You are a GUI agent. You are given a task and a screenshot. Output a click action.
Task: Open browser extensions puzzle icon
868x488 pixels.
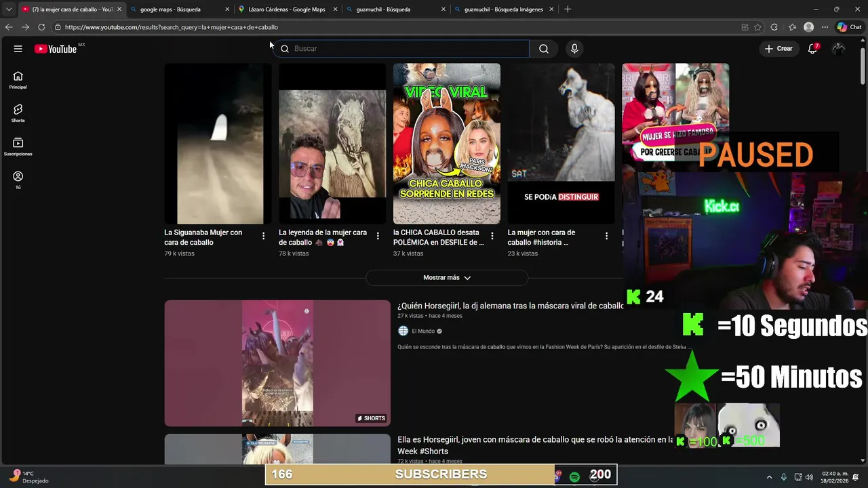click(x=774, y=27)
